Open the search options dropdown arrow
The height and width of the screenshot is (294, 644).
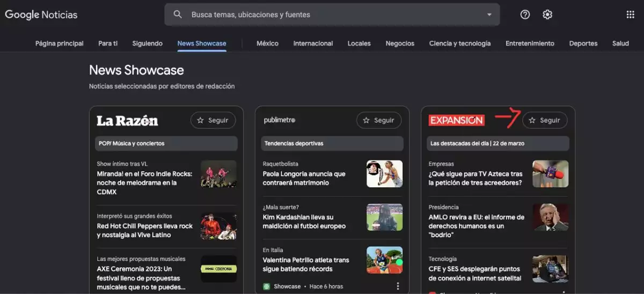[489, 14]
